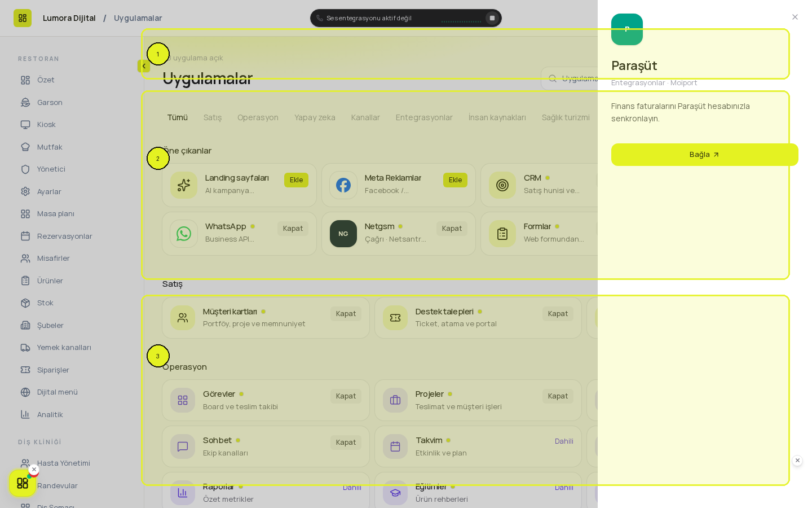Disable Müşteri kartları with Kapat

pyautogui.click(x=346, y=314)
